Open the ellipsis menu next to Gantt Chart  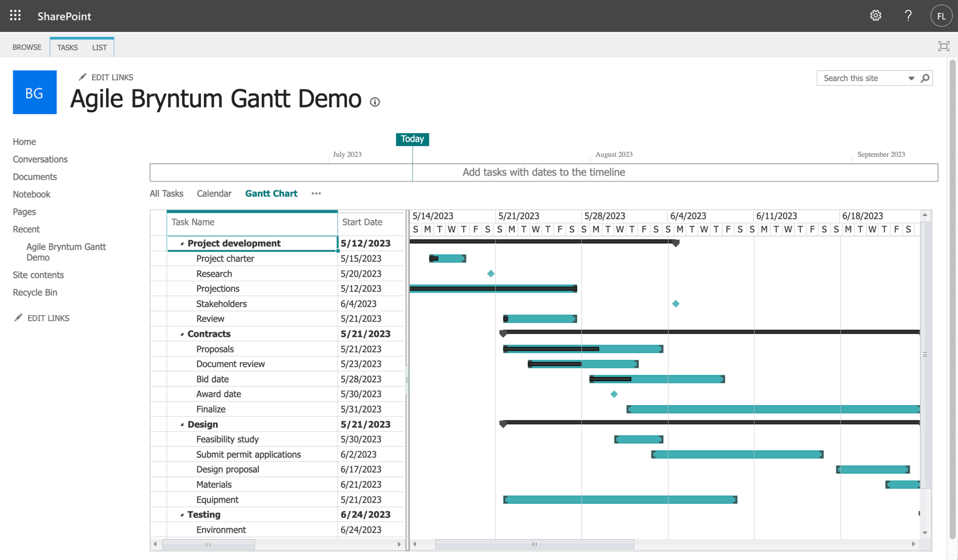point(316,193)
